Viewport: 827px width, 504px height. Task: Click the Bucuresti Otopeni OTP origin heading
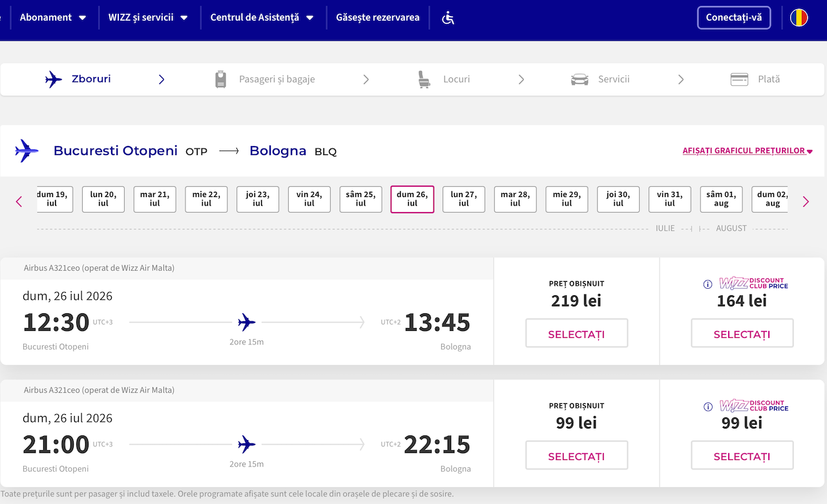pyautogui.click(x=131, y=151)
